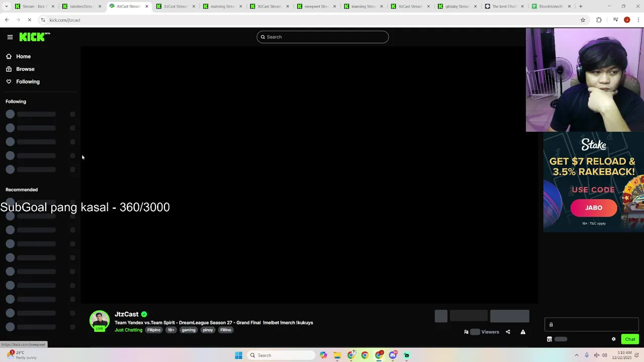
Task: Bookmark this page with star icon
Action: (x=583, y=20)
